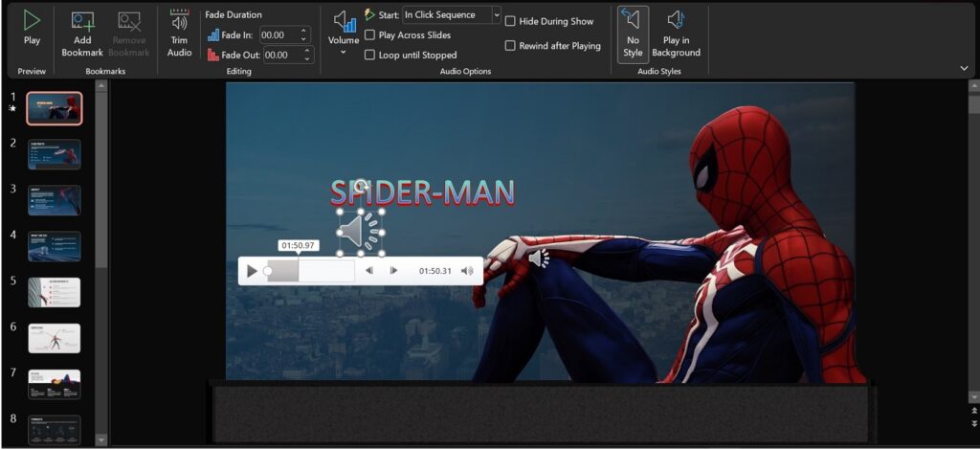
Task: Click the playhead circle on audio timeline
Action: pos(268,271)
